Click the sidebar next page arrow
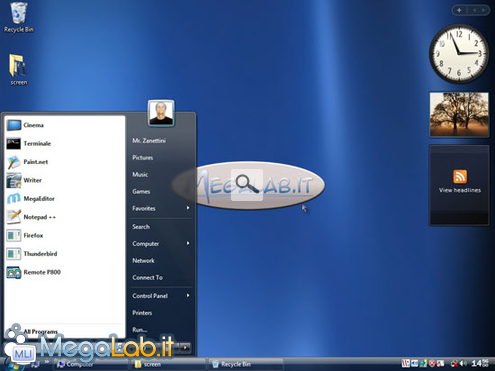 [483, 10]
